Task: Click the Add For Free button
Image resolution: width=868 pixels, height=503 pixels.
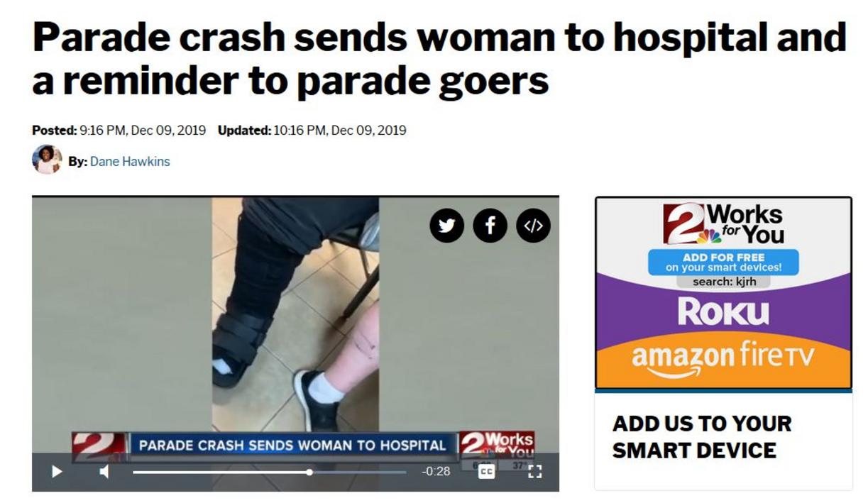Action: 723,262
